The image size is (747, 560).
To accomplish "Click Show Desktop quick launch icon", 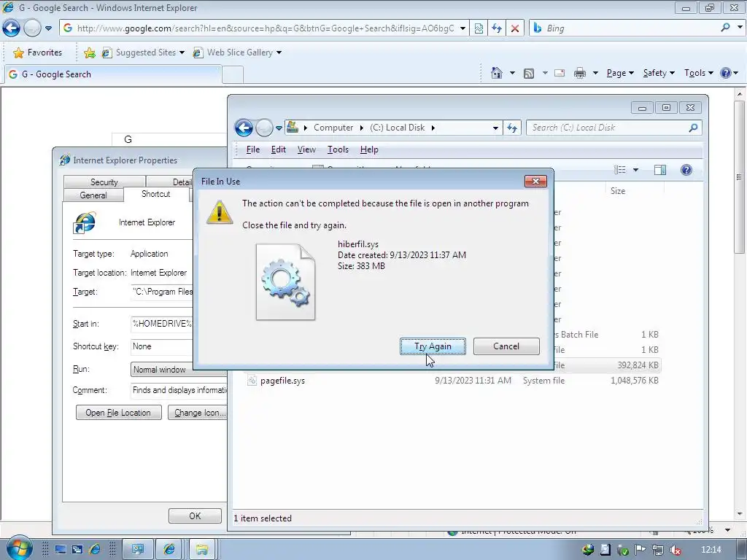I will (61, 550).
